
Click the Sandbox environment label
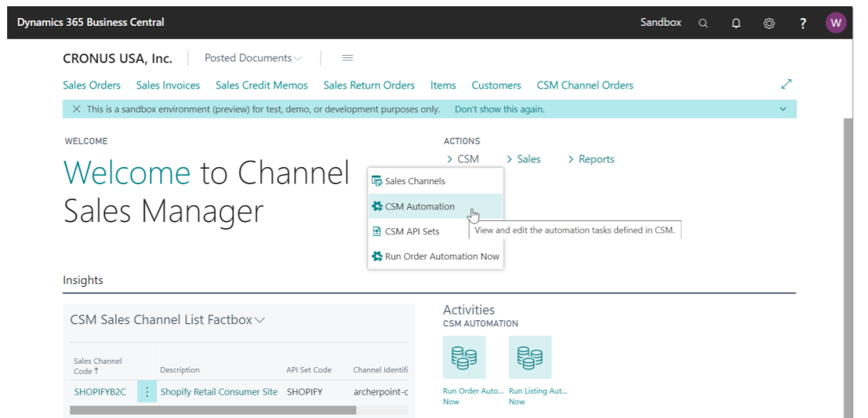pyautogui.click(x=661, y=23)
